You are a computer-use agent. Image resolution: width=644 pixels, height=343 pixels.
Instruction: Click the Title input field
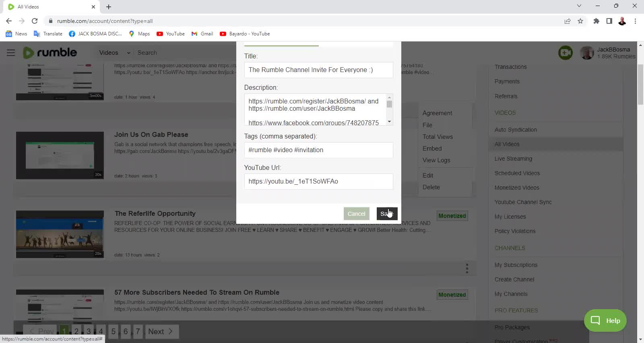pyautogui.click(x=318, y=70)
